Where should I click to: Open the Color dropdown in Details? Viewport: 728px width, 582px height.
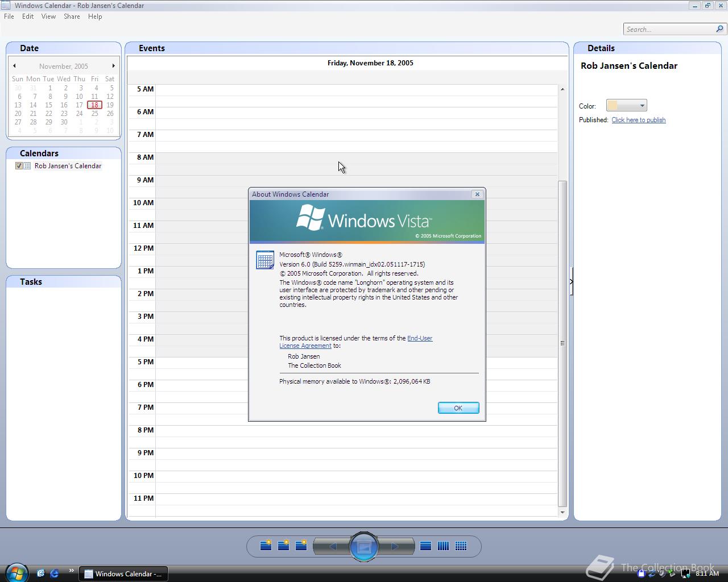[x=626, y=106]
